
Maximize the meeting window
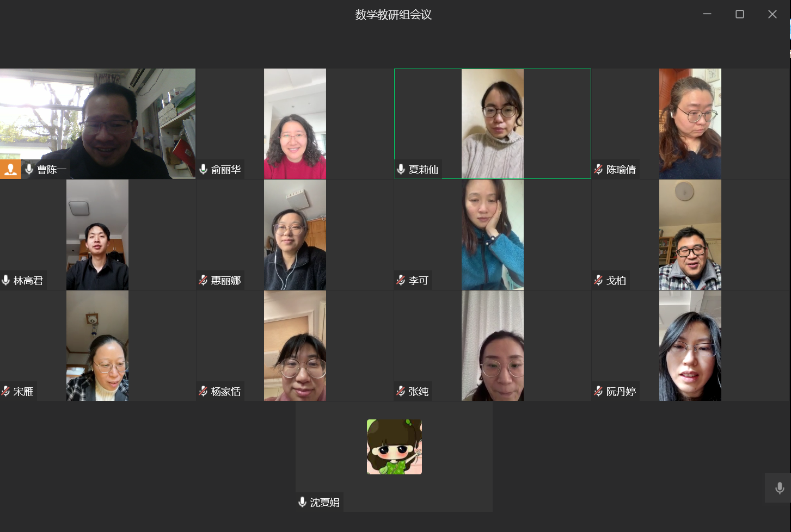point(740,14)
